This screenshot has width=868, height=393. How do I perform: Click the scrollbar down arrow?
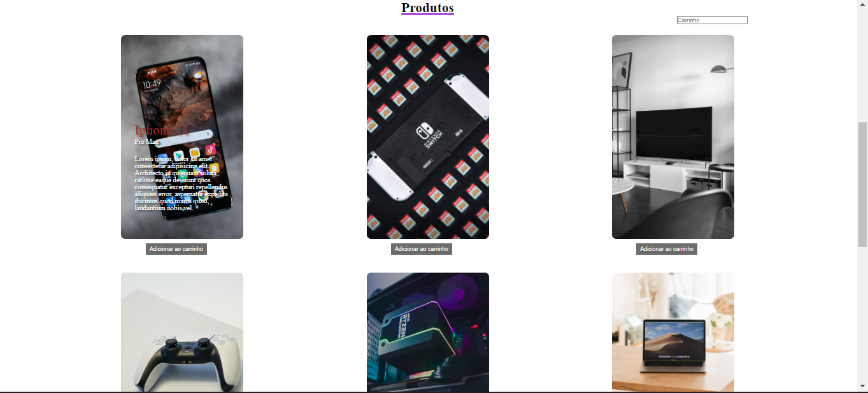pyautogui.click(x=863, y=386)
